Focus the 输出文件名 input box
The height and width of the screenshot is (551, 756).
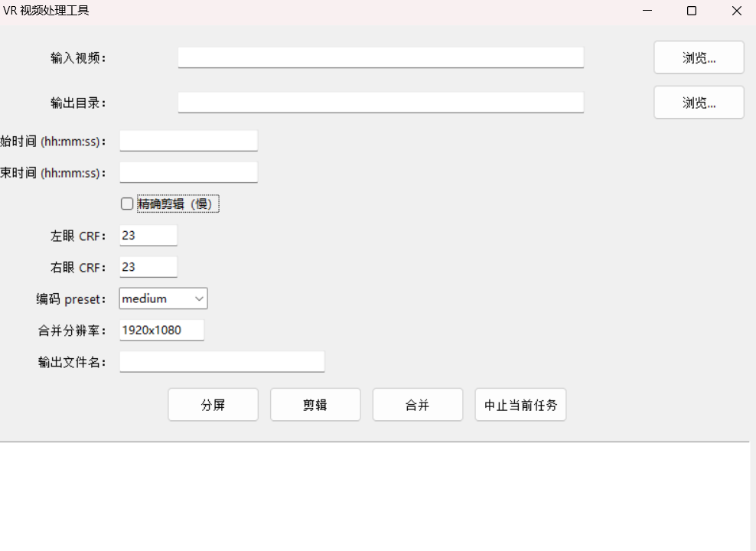point(222,362)
